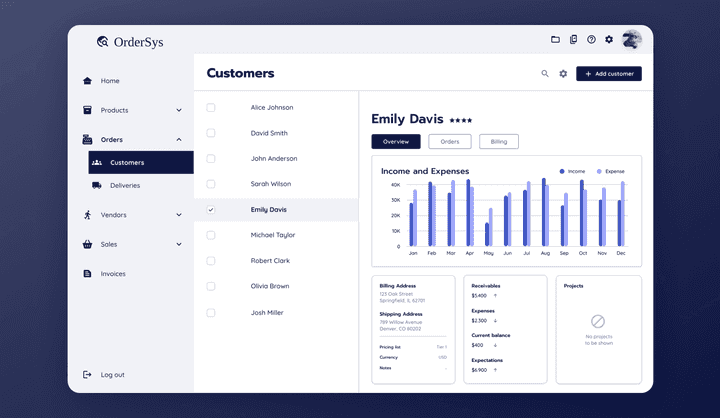This screenshot has width=720, height=418.
Task: Select customer Robert Clark name
Action: click(270, 260)
